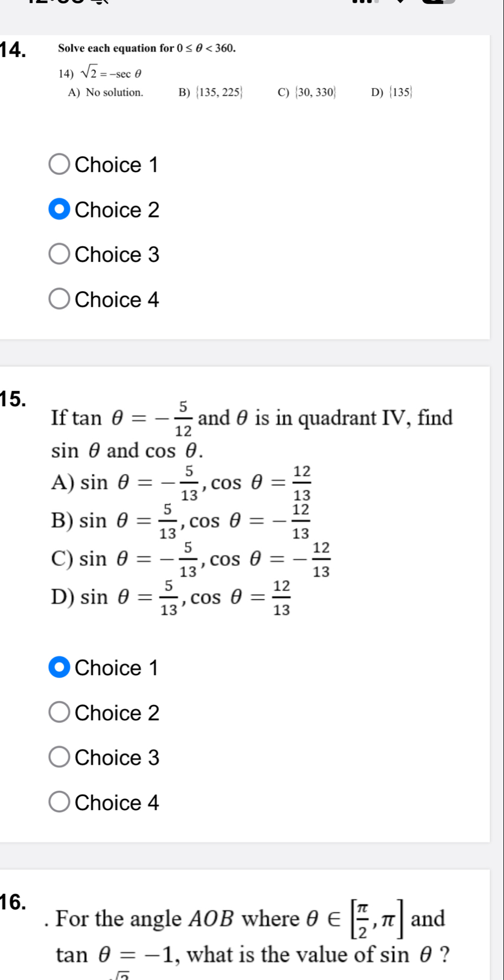Select Choice 3 radio for question 15
The height and width of the screenshot is (980, 504).
point(60,758)
